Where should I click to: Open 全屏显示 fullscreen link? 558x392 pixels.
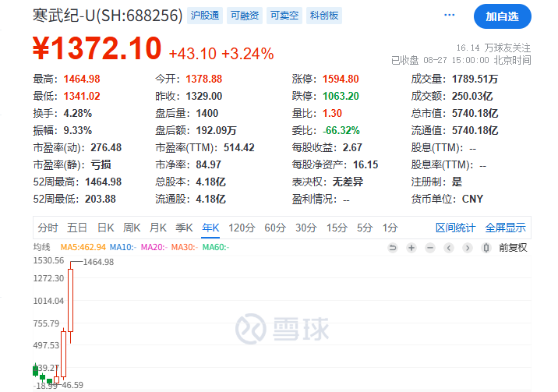505,228
